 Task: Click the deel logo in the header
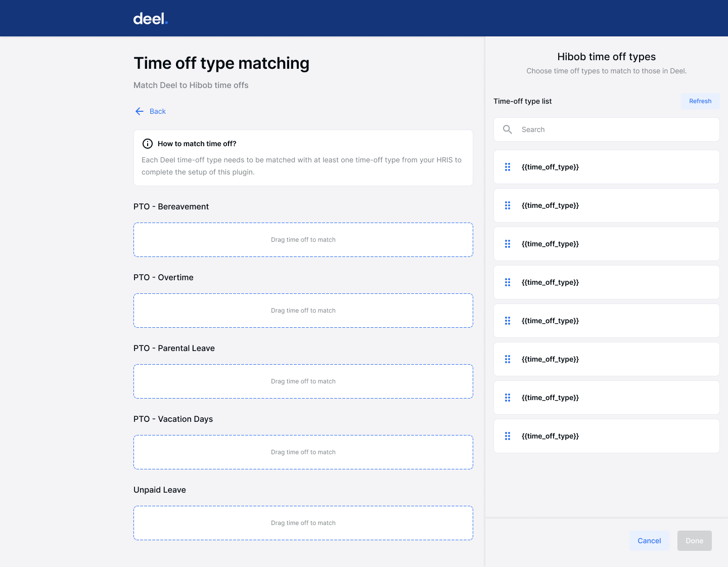(x=150, y=19)
